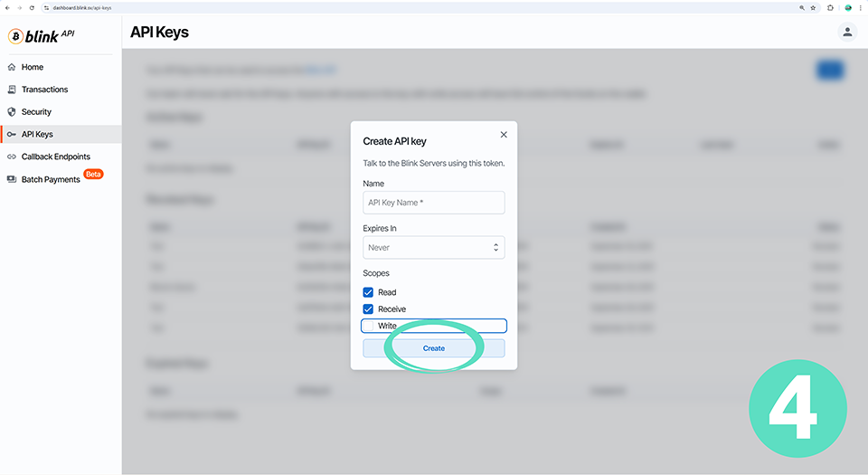Enable the Write scope checkbox
The height and width of the screenshot is (475, 868).
click(369, 326)
